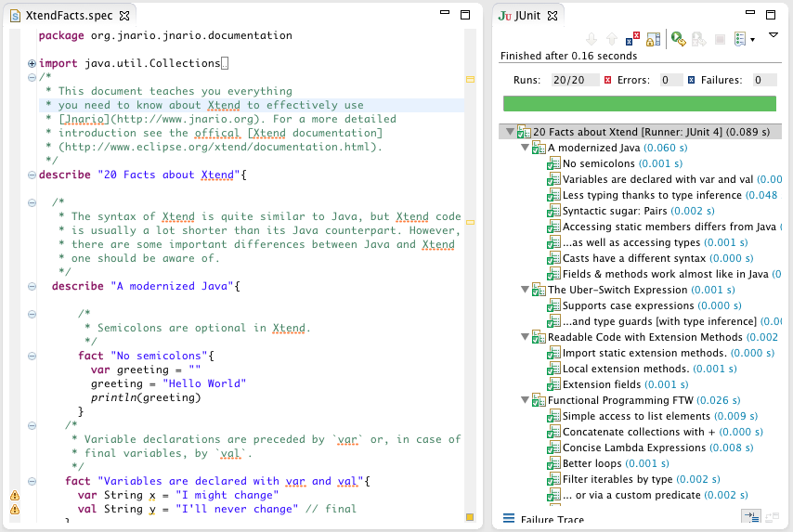Image resolution: width=793 pixels, height=532 pixels.
Task: Click the Runs count field showing 20/20
Action: pos(575,80)
